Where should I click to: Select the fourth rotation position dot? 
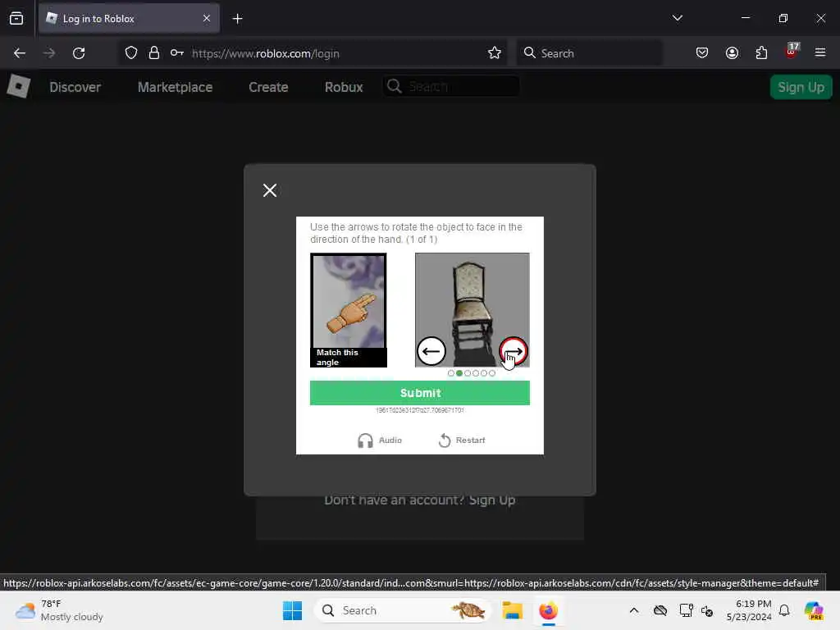click(x=476, y=373)
